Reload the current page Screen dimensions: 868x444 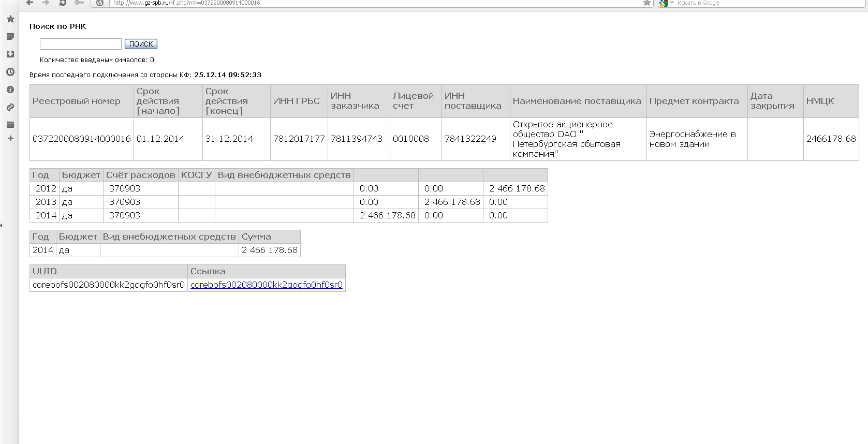(x=63, y=3)
